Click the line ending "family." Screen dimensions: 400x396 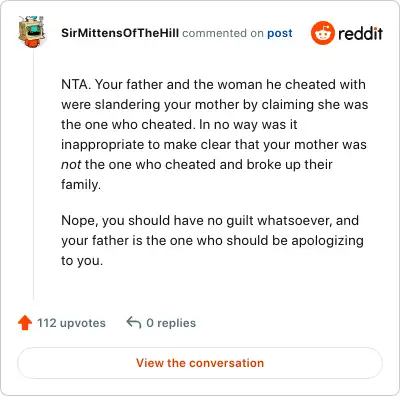point(81,184)
